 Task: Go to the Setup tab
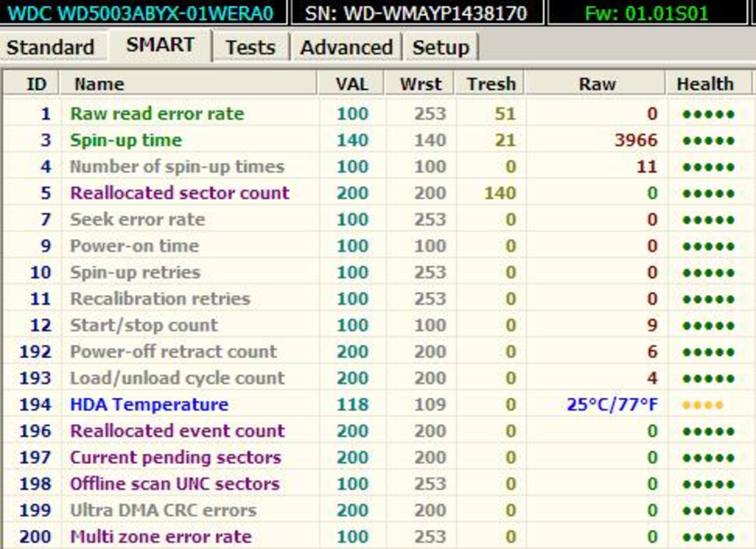click(440, 47)
